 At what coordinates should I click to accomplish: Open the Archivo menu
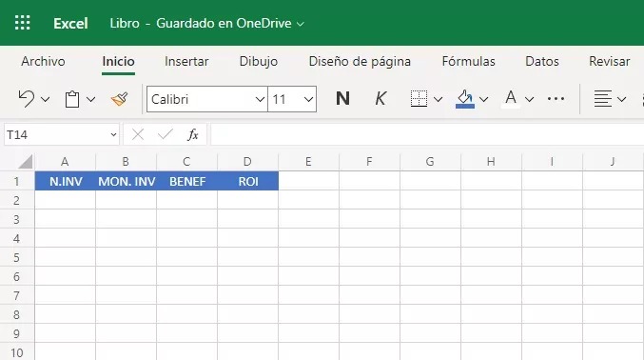tap(43, 61)
